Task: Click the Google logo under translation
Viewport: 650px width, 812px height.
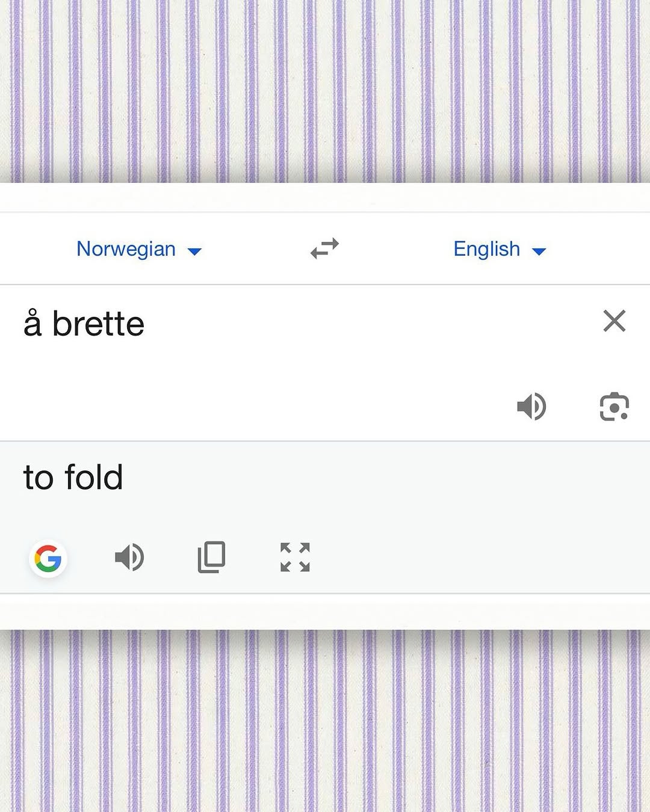Action: point(48,559)
